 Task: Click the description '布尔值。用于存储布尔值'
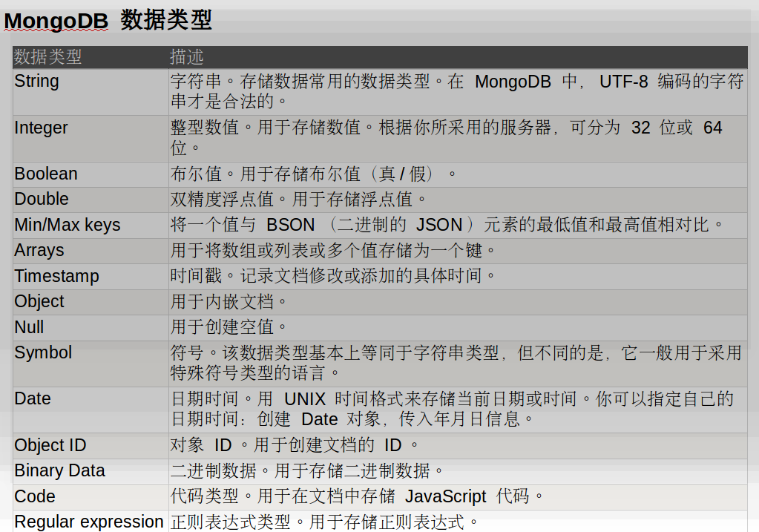click(x=458, y=174)
